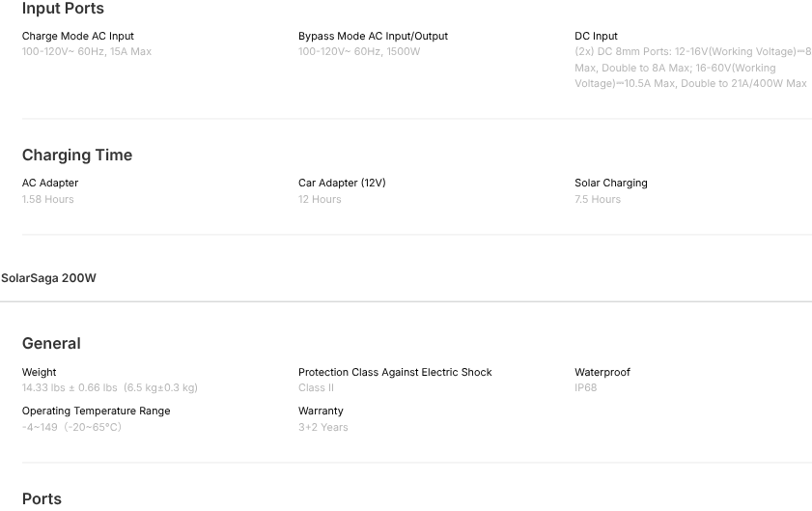Click the IP68 waterproof rating
The height and width of the screenshot is (511, 812).
click(x=586, y=387)
